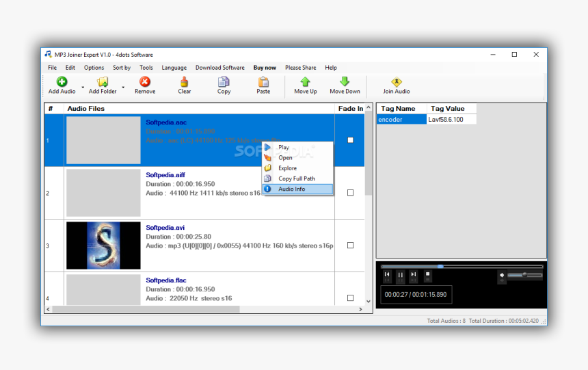The width and height of the screenshot is (588, 370).
Task: Adjust the volume slider
Action: (524, 275)
